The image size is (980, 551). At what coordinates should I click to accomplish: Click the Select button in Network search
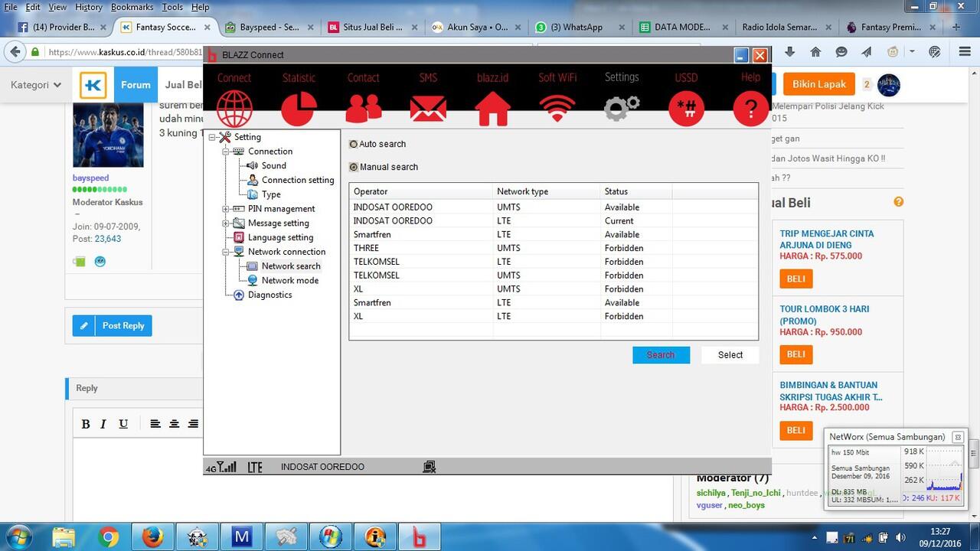[x=730, y=355]
